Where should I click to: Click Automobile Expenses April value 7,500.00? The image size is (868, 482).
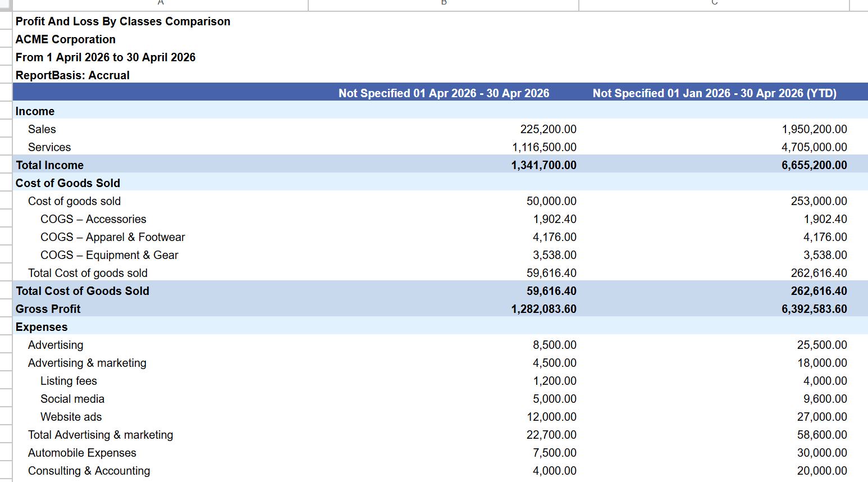click(x=555, y=453)
